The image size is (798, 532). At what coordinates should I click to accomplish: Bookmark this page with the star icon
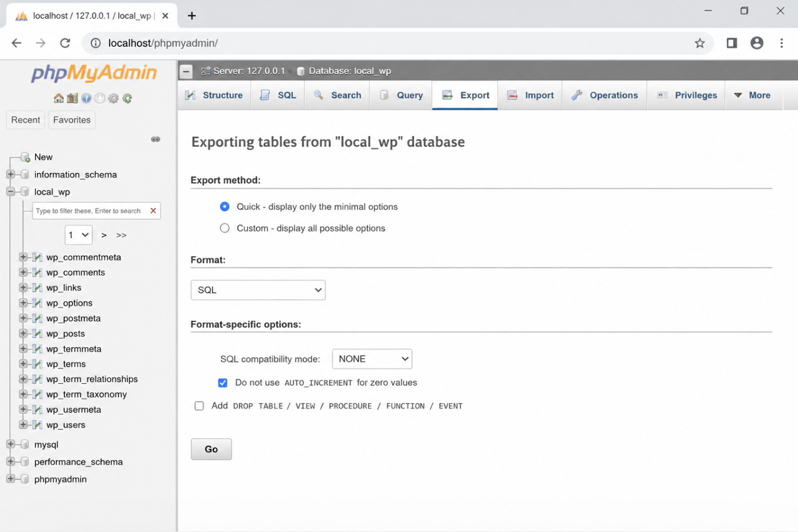pyautogui.click(x=699, y=43)
